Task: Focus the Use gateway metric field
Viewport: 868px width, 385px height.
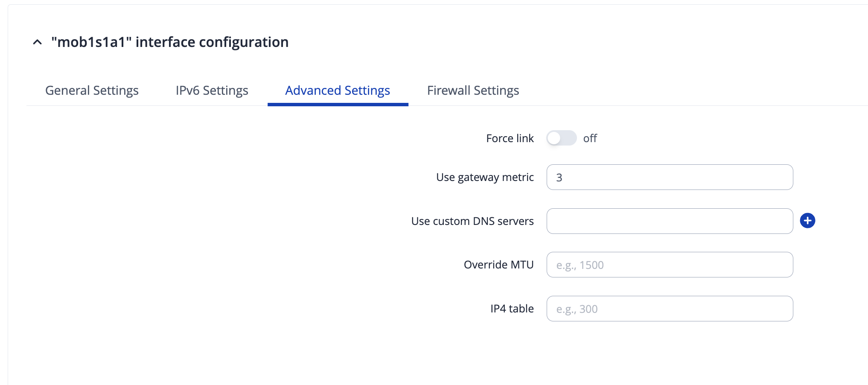Action: 670,177
